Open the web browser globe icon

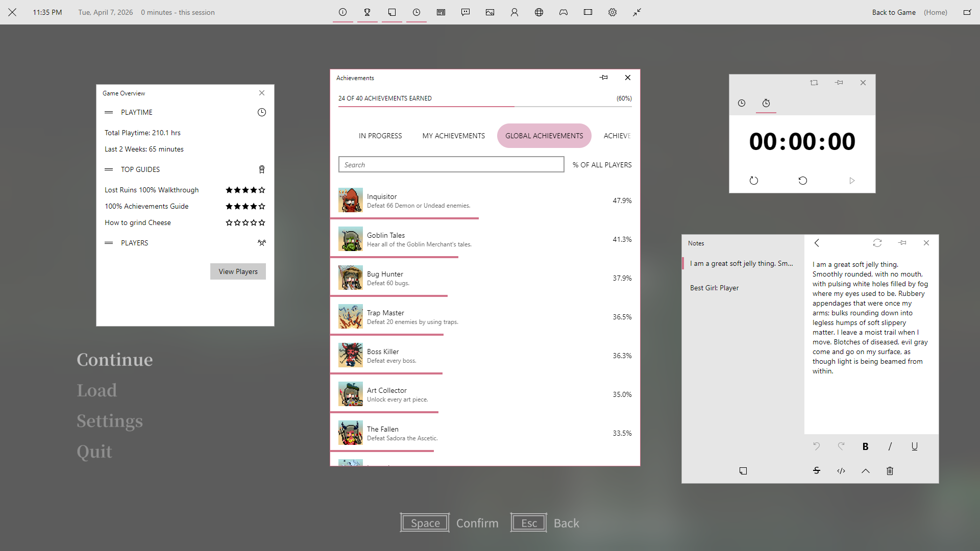tap(538, 12)
